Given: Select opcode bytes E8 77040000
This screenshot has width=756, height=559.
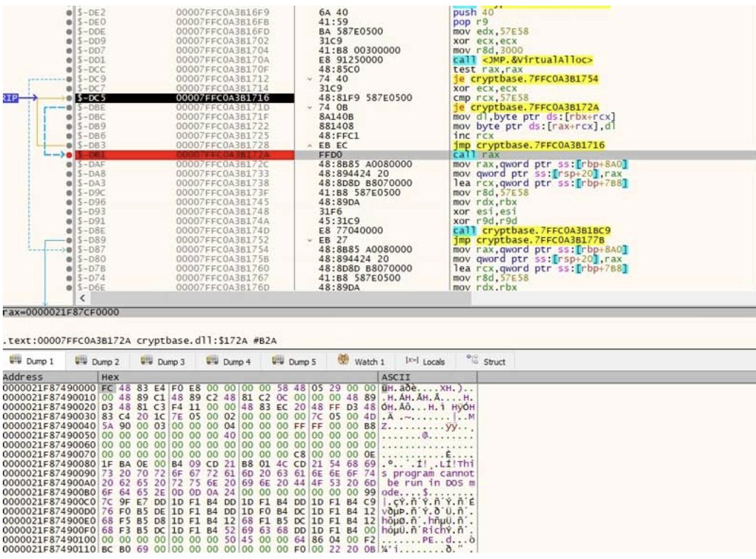Looking at the screenshot, I should (350, 230).
